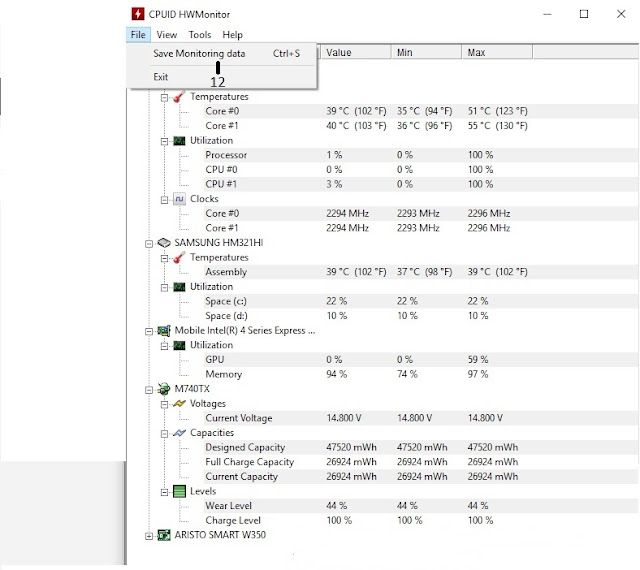The height and width of the screenshot is (570, 640).
Task: Select the Space (c:) row
Action: point(420,301)
